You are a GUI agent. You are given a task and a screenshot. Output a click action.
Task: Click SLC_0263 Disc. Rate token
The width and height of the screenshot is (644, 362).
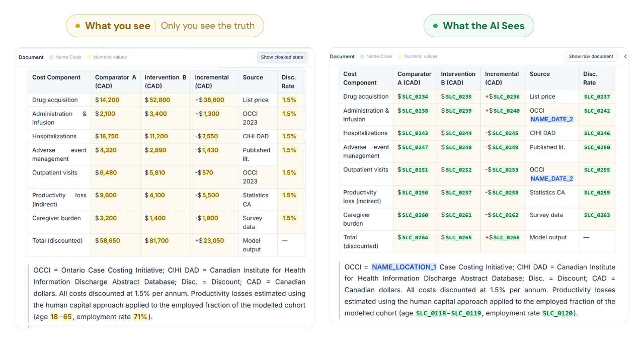[597, 215]
